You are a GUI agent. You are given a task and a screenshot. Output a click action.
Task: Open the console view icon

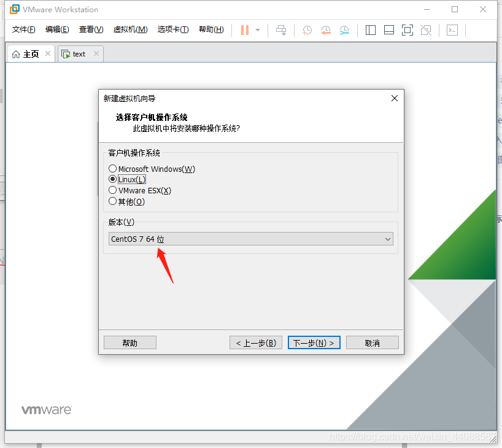click(452, 30)
